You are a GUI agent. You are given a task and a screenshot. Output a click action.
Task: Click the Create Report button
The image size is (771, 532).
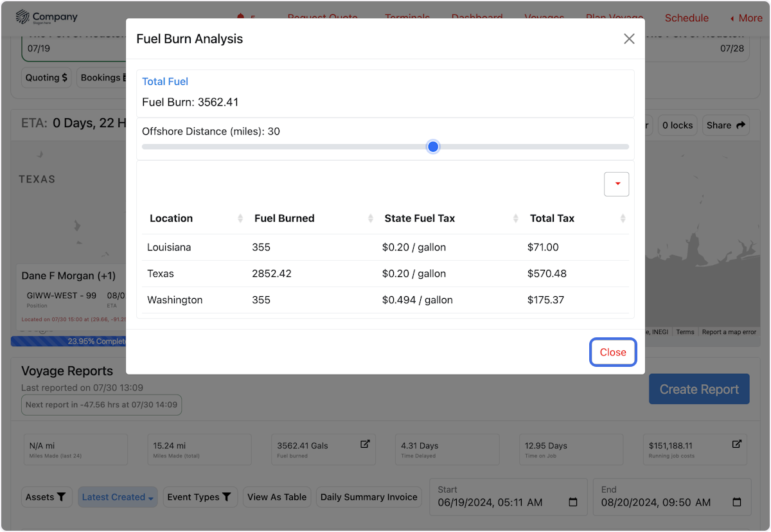[x=699, y=389]
